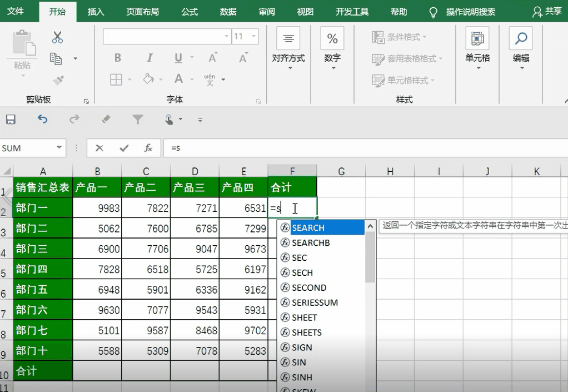Image resolution: width=568 pixels, height=392 pixels.
Task: Toggle Italic formatting
Action: 149,58
